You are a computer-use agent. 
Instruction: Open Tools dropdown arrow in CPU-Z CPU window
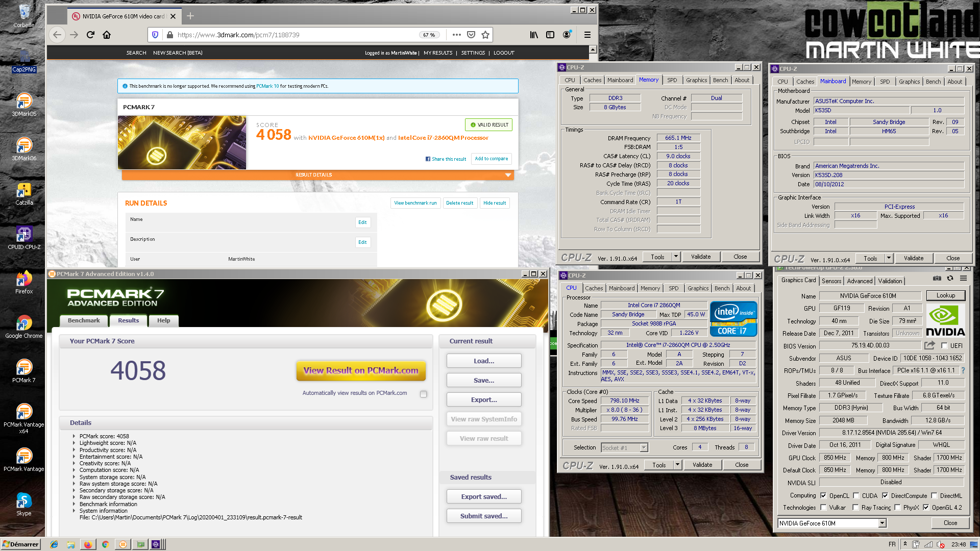click(x=678, y=465)
